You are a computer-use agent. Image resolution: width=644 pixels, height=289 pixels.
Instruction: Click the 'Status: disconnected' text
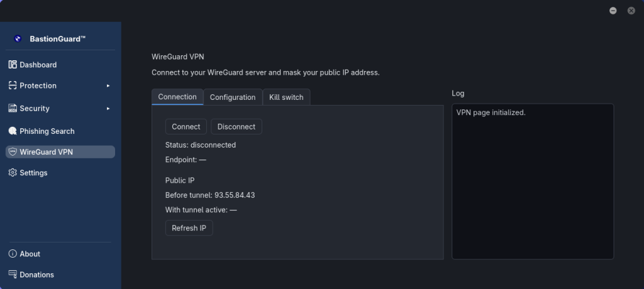point(201,145)
